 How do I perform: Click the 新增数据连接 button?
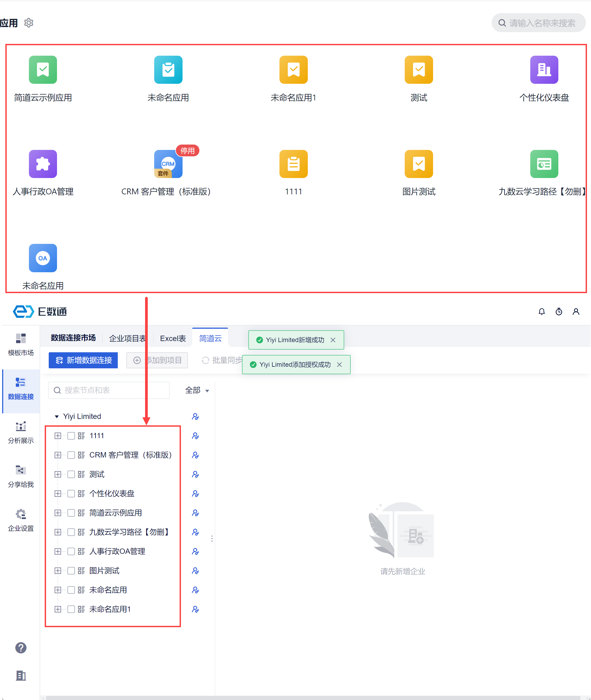(x=83, y=360)
